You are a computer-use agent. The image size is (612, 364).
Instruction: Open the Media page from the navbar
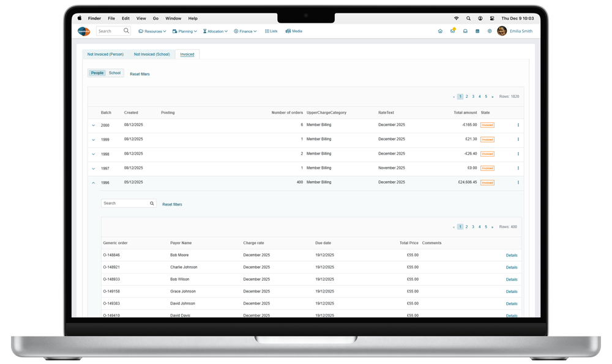294,31
